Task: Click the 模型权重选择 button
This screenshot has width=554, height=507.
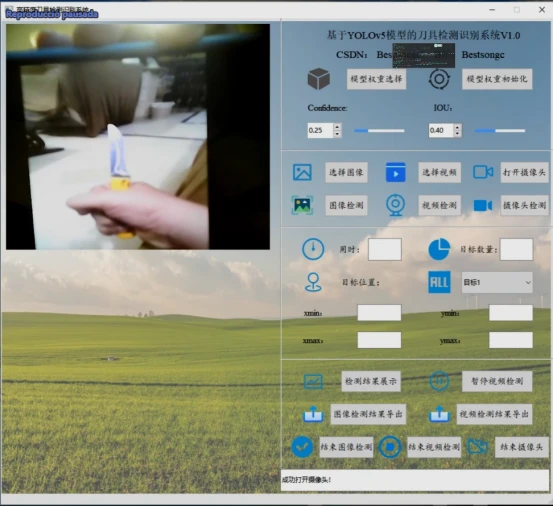Action: pos(376,79)
